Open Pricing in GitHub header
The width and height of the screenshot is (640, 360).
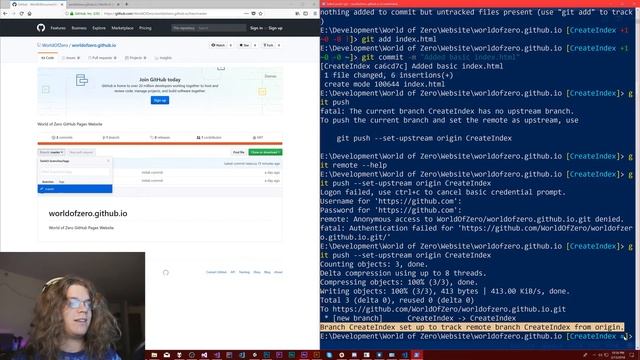pos(145,28)
